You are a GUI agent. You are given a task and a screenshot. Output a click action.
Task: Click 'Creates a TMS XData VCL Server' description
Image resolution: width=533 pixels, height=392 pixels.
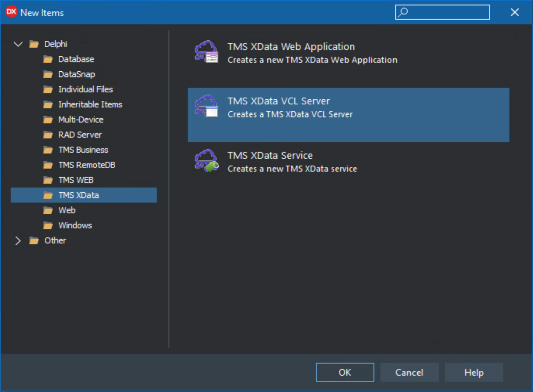(290, 114)
